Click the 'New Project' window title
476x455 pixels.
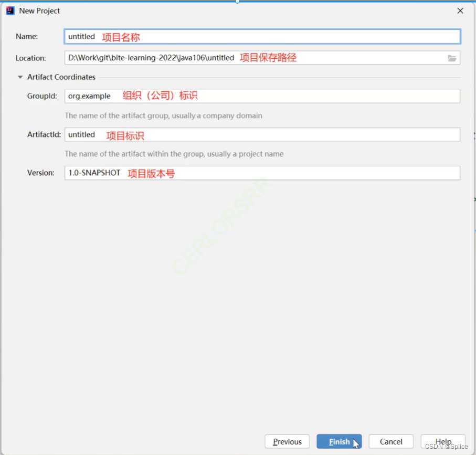click(x=39, y=11)
